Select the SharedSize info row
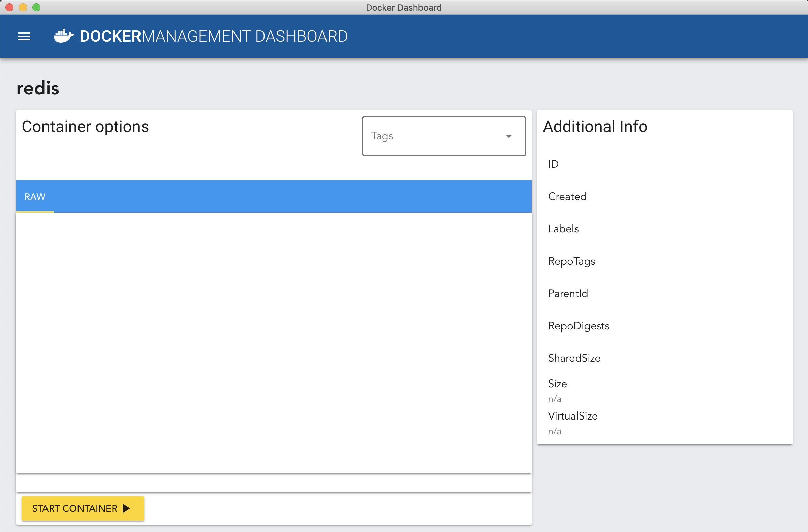 pyautogui.click(x=574, y=358)
